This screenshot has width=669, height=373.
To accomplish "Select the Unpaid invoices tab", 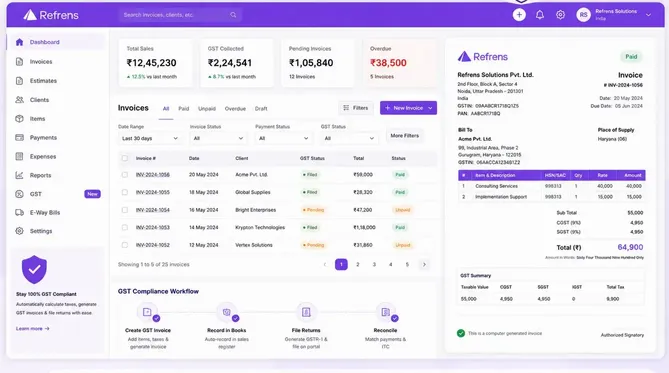I will point(207,109).
